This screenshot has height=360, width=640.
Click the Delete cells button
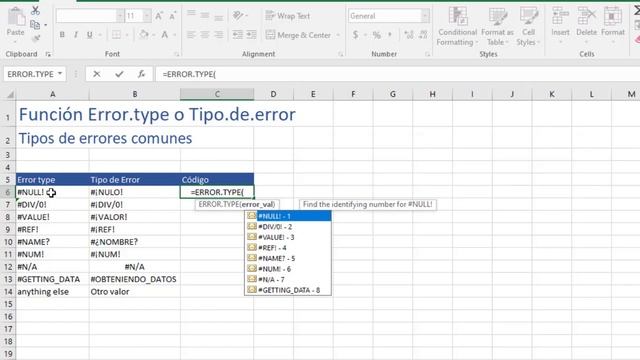(x=586, y=24)
